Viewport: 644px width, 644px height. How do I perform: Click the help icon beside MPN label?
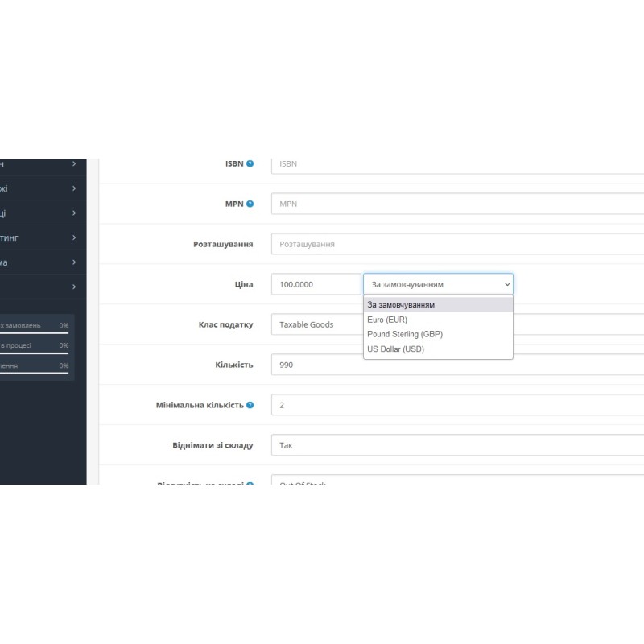point(250,204)
